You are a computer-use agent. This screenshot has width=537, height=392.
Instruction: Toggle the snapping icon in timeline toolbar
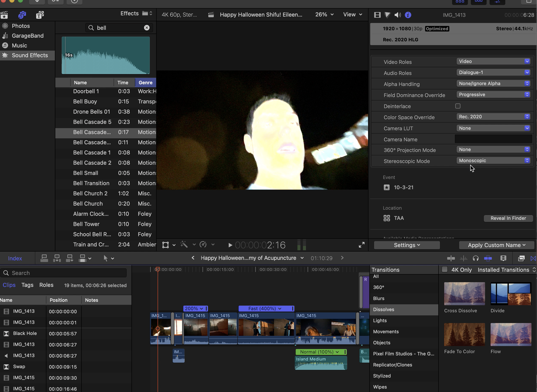[x=488, y=258]
